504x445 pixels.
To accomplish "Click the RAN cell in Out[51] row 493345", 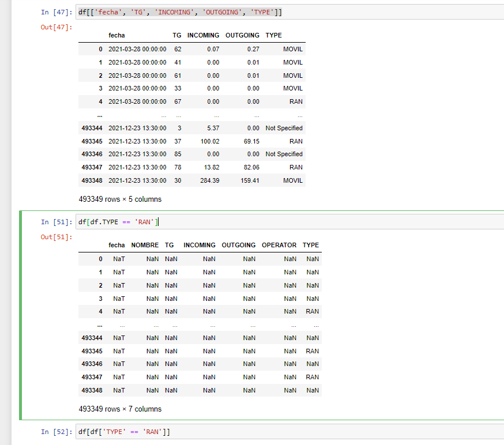I will 313,351.
